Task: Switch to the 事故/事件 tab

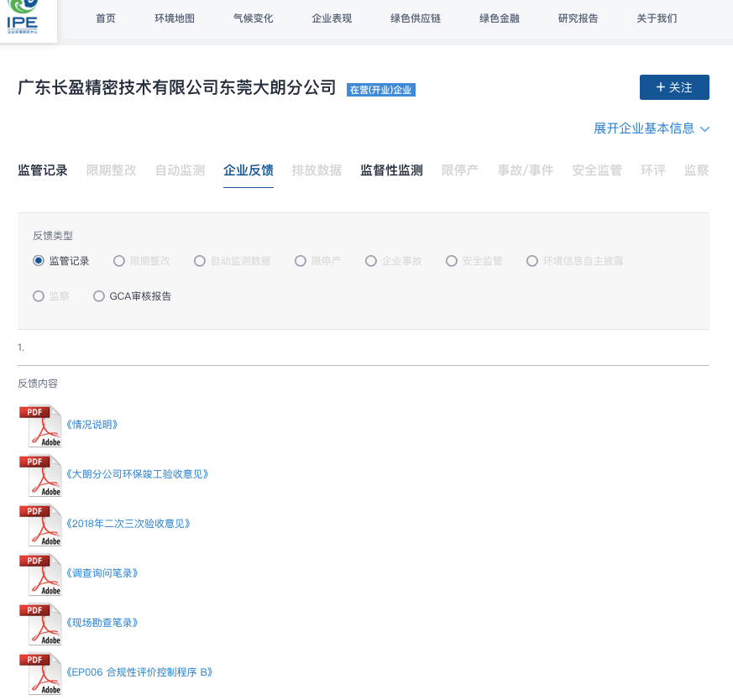Action: (526, 170)
